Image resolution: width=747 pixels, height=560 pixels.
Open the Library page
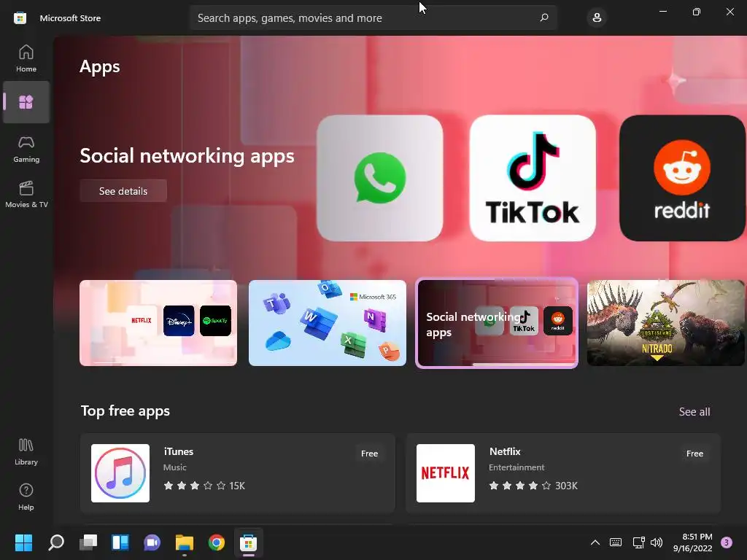point(26,452)
